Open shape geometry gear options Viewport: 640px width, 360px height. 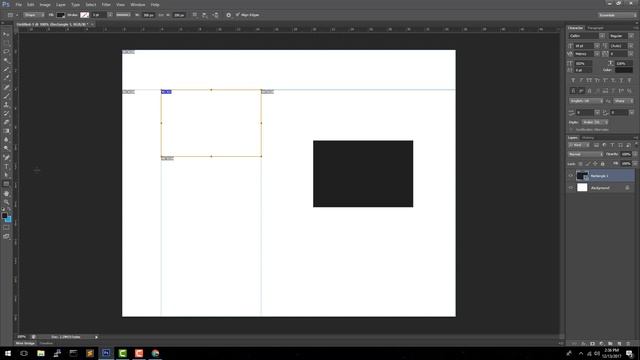pos(229,15)
